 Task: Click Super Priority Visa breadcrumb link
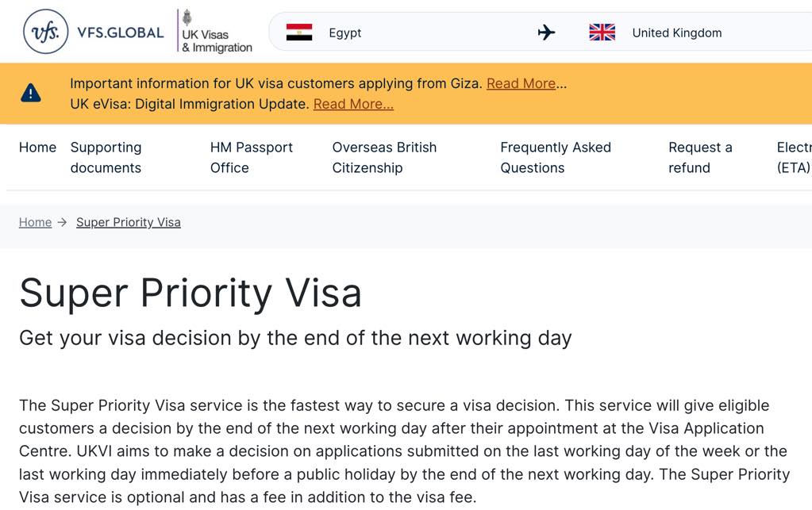pyautogui.click(x=129, y=222)
